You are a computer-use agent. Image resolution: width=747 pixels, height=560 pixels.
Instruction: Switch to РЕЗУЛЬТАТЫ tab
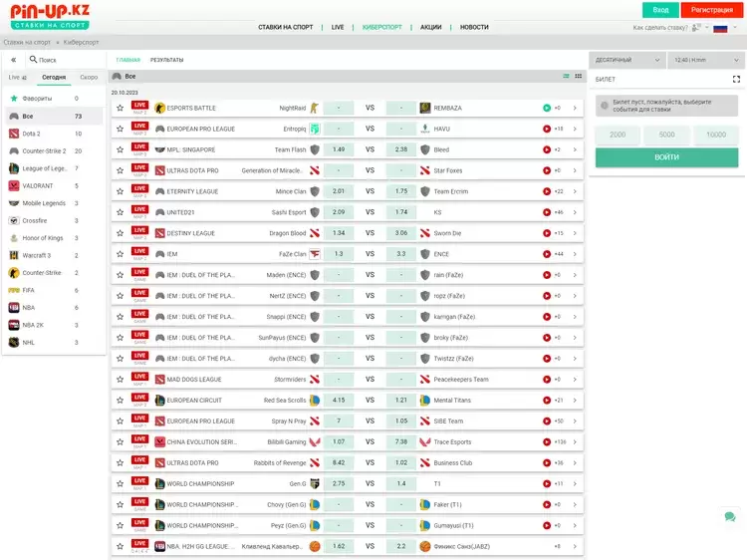point(166,60)
